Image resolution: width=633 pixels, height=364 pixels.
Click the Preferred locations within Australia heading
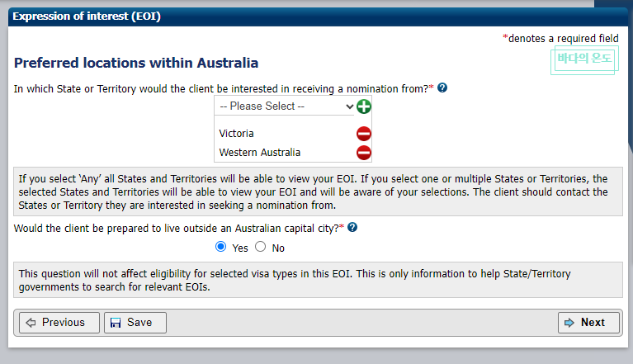tap(136, 63)
